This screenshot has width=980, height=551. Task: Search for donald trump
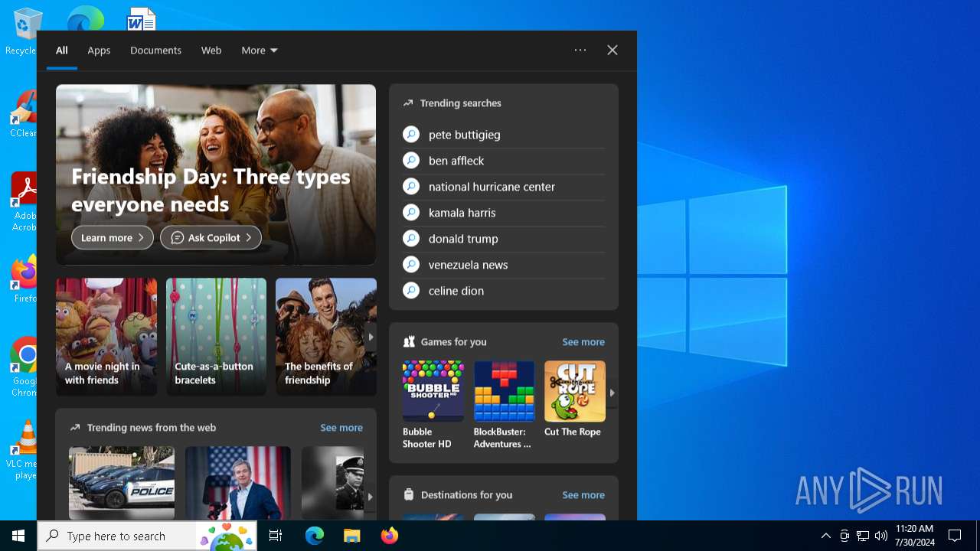pyautogui.click(x=463, y=239)
